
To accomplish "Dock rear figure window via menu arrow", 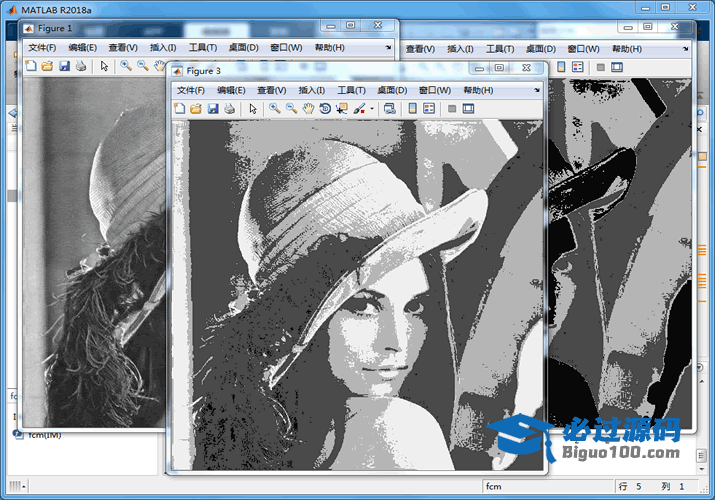I will tap(685, 49).
